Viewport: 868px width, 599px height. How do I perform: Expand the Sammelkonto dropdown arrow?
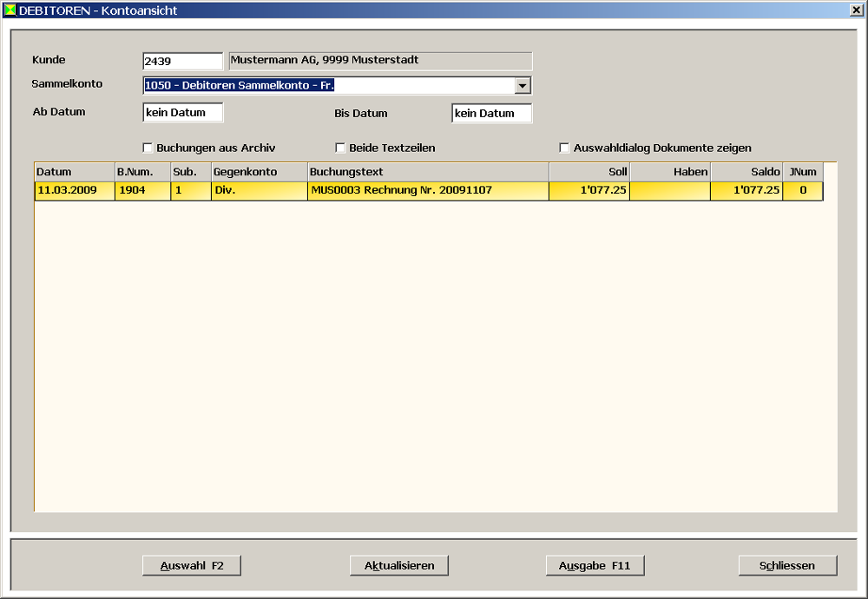click(x=523, y=85)
